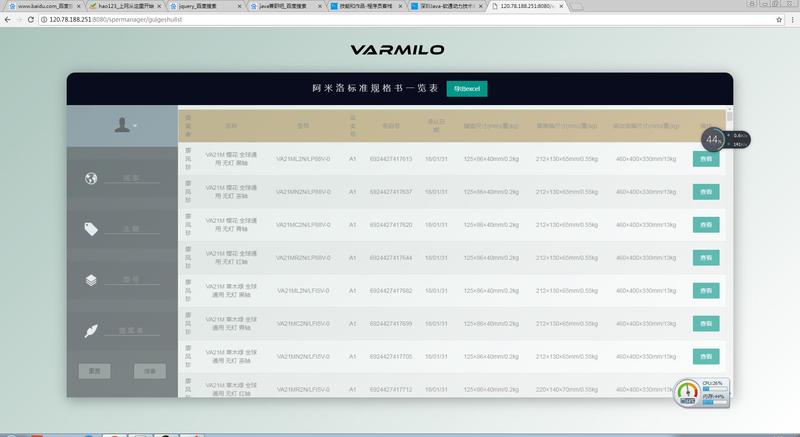Screen dimensions: 800x437
Task: Click the model cell VA21MN2N/LP in row two
Action: coord(303,192)
